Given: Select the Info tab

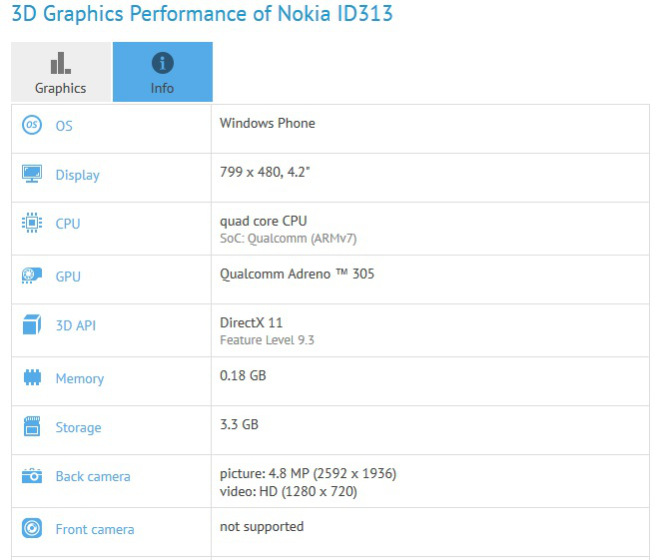Looking at the screenshot, I should (x=162, y=72).
